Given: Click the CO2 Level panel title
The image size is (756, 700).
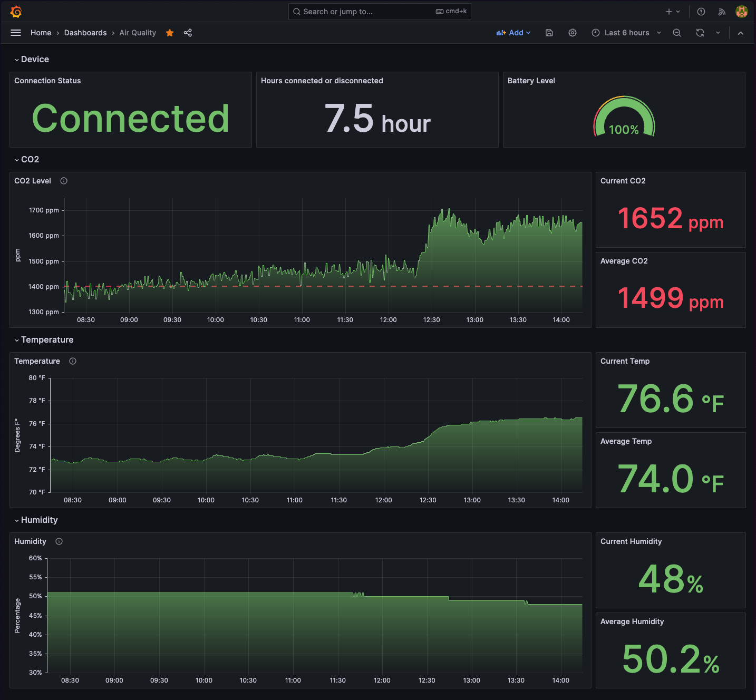Looking at the screenshot, I should pos(33,181).
